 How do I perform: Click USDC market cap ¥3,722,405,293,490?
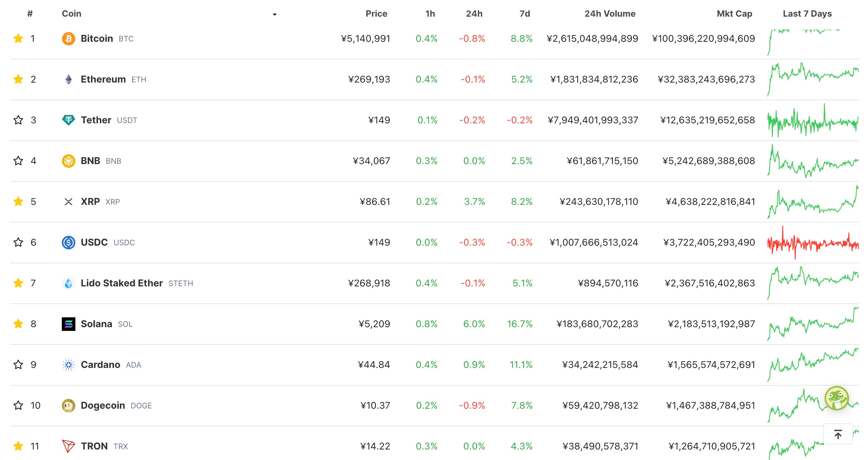(x=709, y=242)
